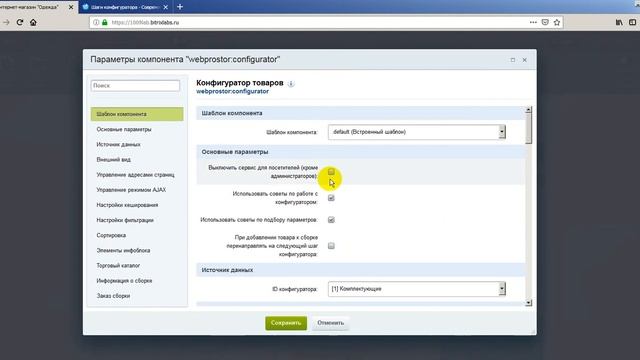The height and width of the screenshot is (360, 640).
Task: Click the Pocket save icon in address bar
Action: point(545,22)
